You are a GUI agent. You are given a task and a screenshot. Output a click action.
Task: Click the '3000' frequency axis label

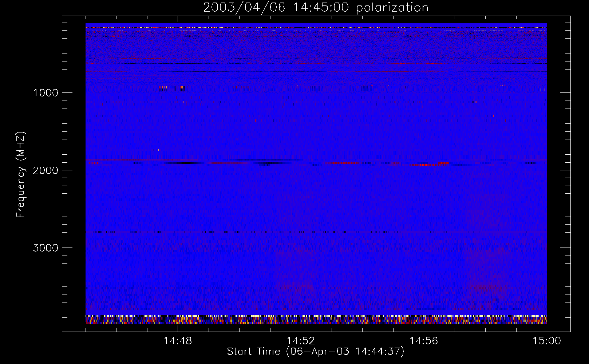46,248
